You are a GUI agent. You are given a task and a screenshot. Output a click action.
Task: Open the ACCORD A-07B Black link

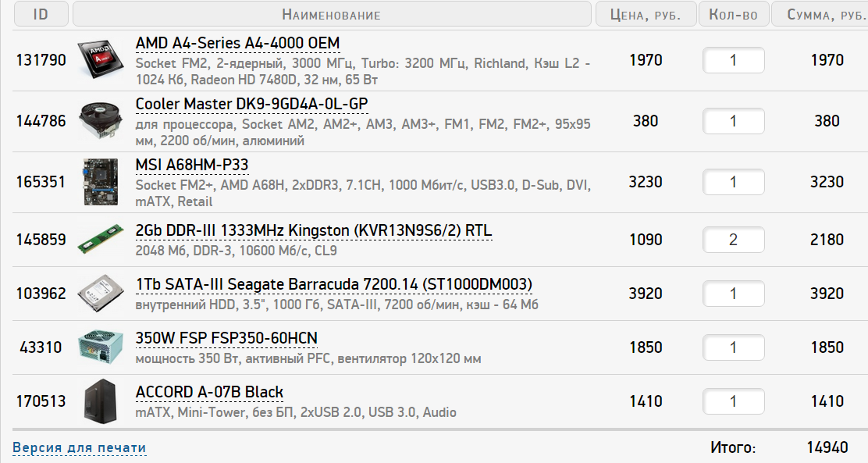pyautogui.click(x=209, y=392)
